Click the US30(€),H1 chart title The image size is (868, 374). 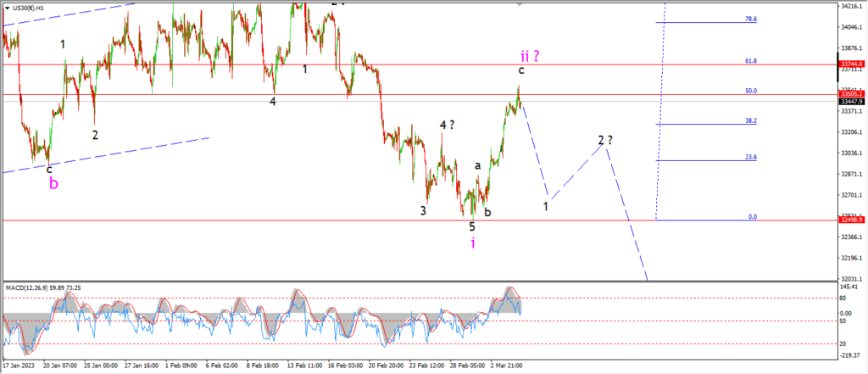[x=28, y=8]
